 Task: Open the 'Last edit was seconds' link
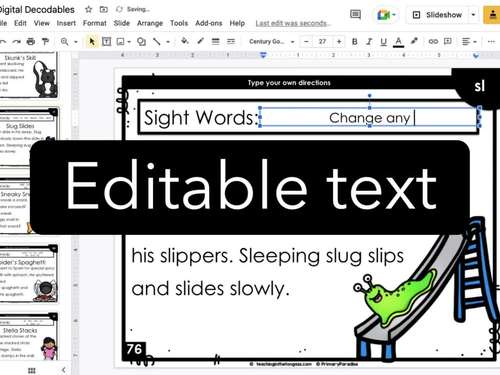pyautogui.click(x=293, y=23)
